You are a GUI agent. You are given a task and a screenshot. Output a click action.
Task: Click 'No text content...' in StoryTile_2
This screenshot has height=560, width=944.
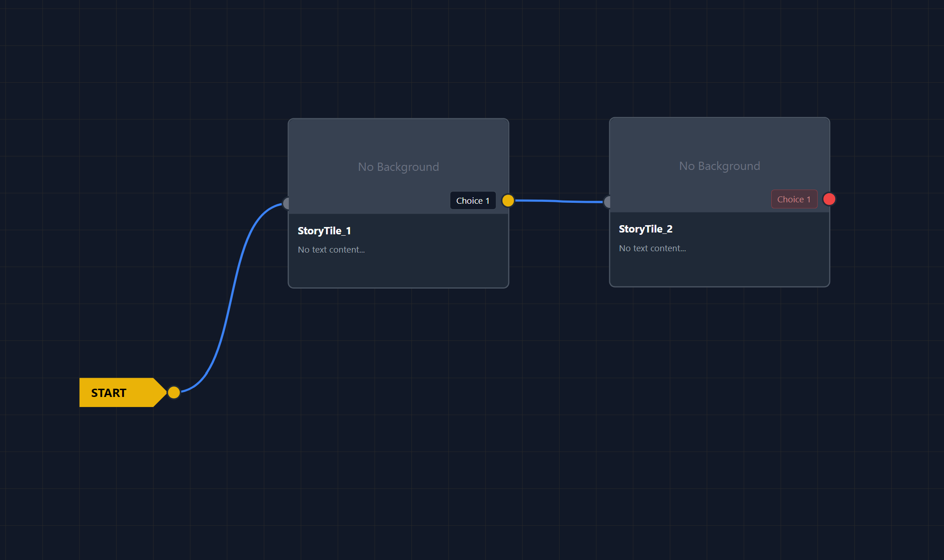coord(652,248)
